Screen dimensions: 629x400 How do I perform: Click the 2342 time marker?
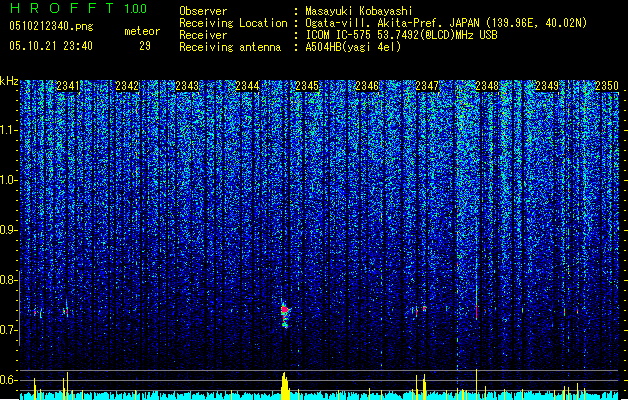[x=127, y=86]
